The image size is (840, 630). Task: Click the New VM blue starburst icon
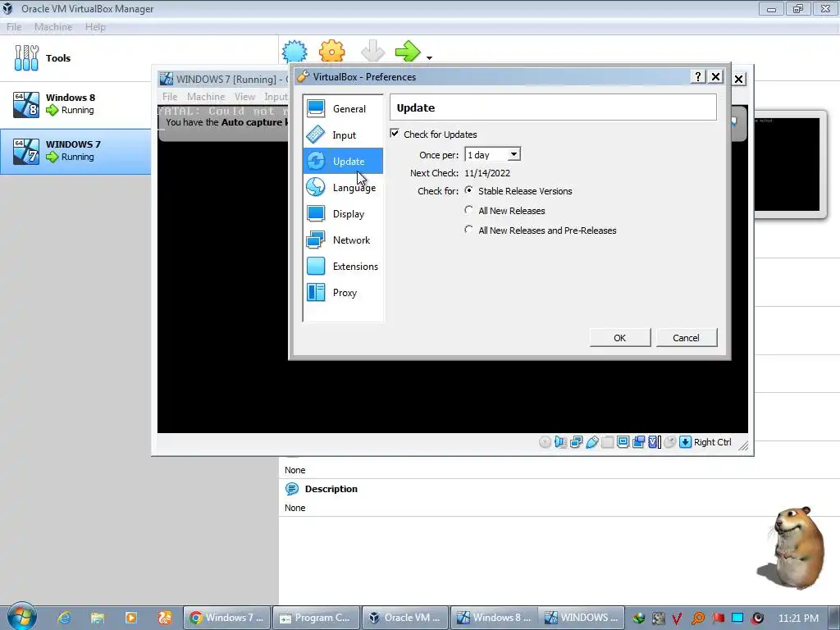[294, 52]
